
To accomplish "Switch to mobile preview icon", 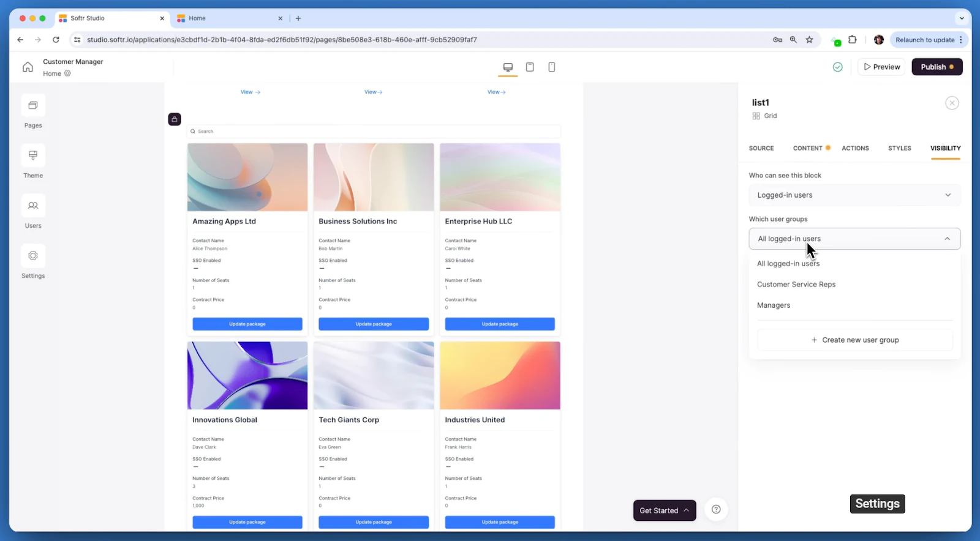I will pos(552,67).
